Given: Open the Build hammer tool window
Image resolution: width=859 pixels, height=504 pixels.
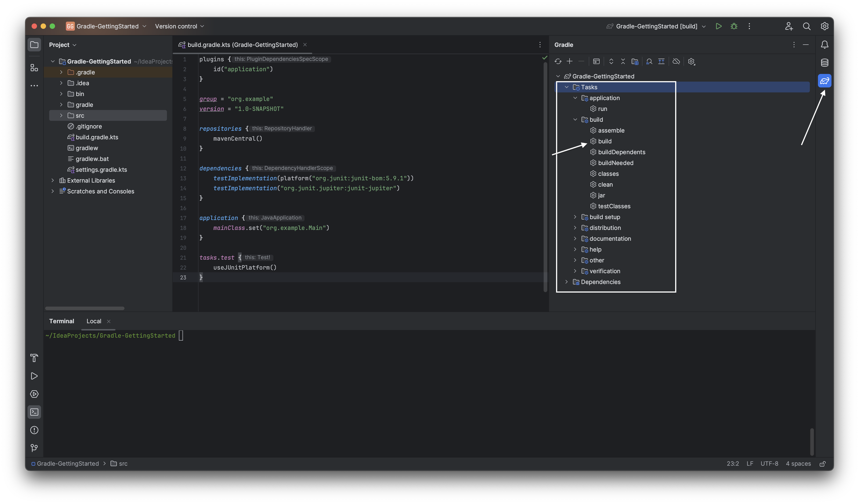Looking at the screenshot, I should [x=34, y=358].
